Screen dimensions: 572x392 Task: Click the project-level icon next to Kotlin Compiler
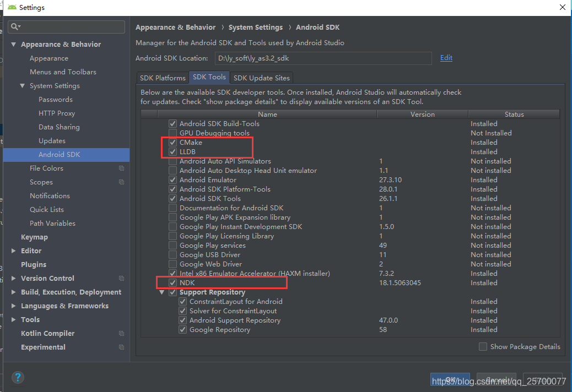point(121,333)
